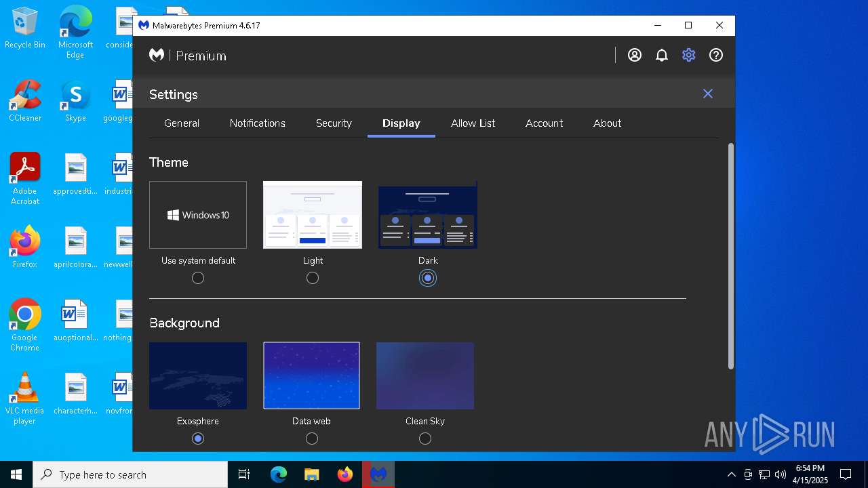Choose Exosphere background radio button

(x=198, y=439)
